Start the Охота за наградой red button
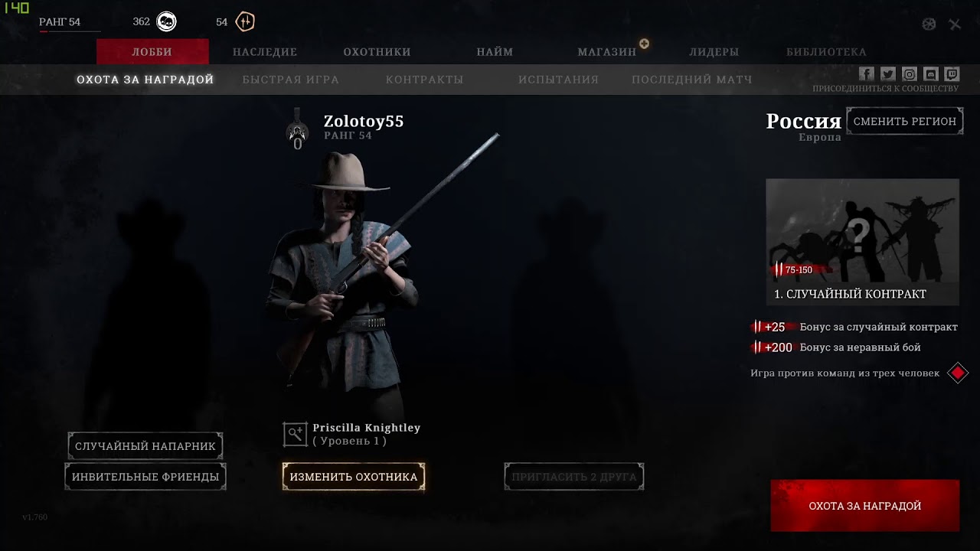The width and height of the screenshot is (980, 551). (865, 506)
